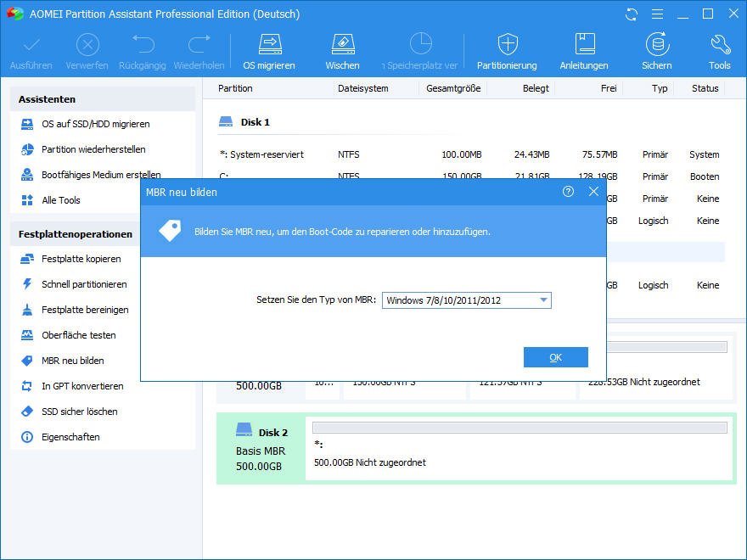747x560 pixels.
Task: Select Disk 2 in the disk map
Action: [x=261, y=449]
